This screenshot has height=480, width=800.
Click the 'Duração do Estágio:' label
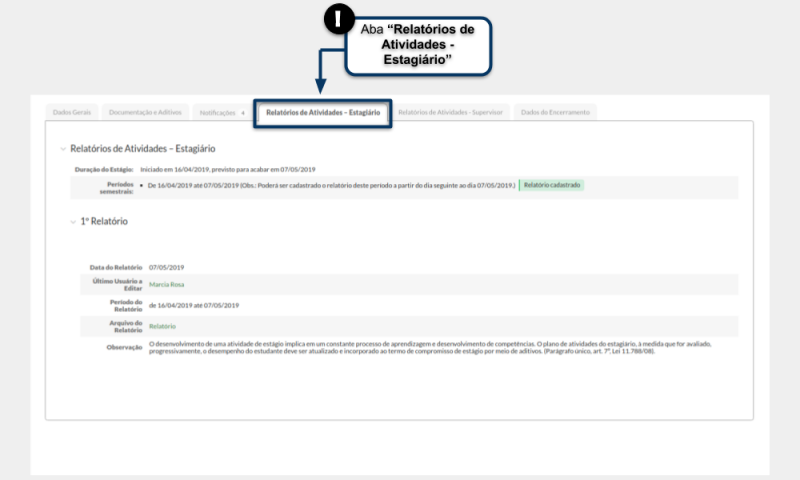[x=104, y=169]
